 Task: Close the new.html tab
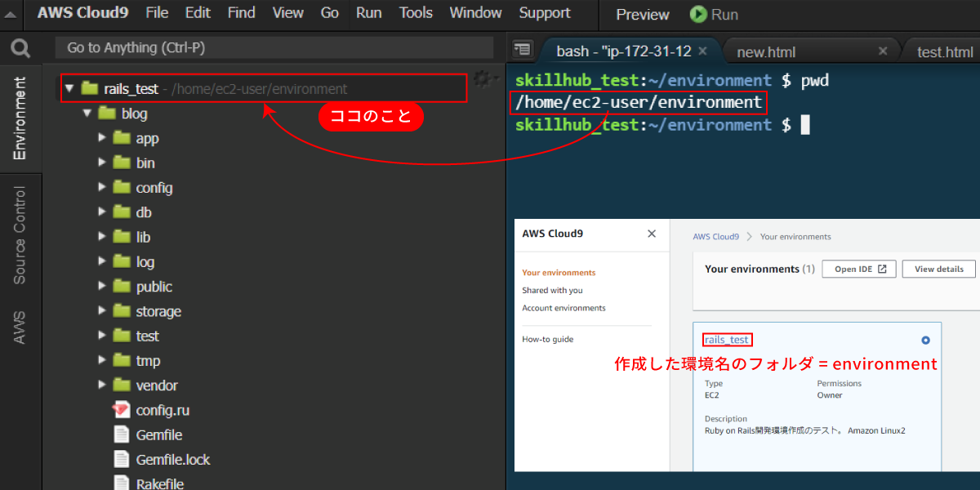pyautogui.click(x=883, y=51)
